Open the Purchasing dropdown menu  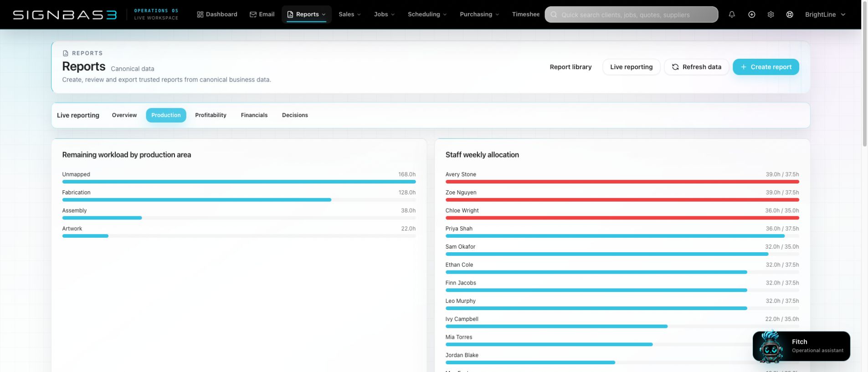tap(479, 15)
